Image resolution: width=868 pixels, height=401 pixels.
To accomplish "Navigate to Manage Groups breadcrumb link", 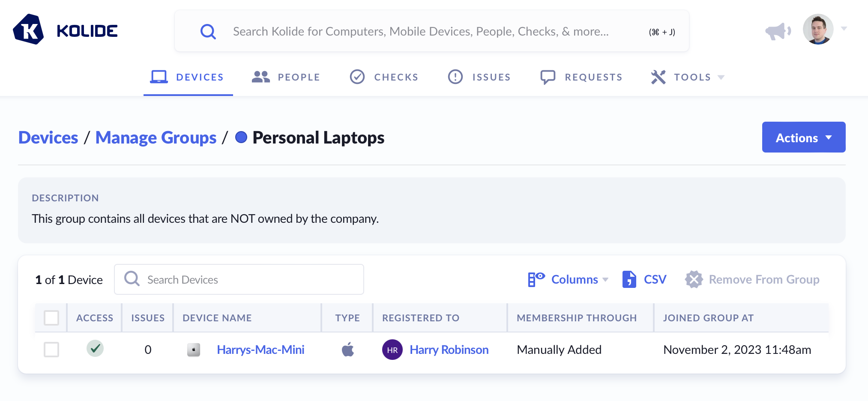I will pos(156,138).
